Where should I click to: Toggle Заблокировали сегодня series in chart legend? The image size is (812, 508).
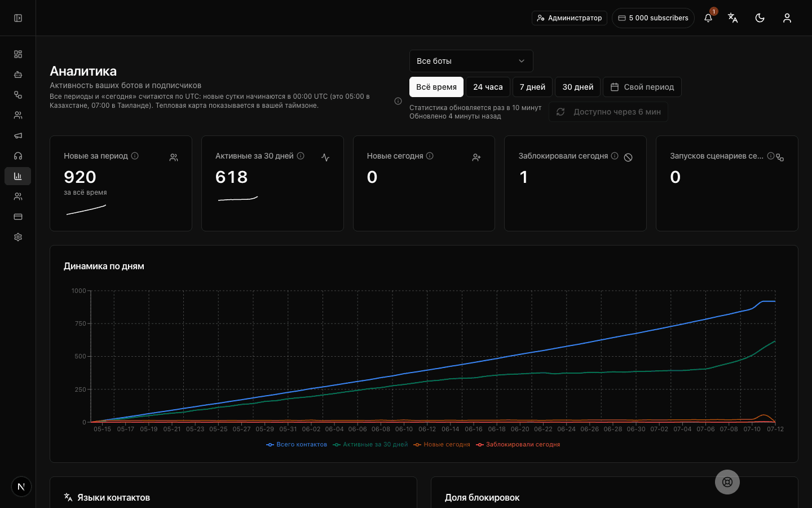click(x=518, y=445)
